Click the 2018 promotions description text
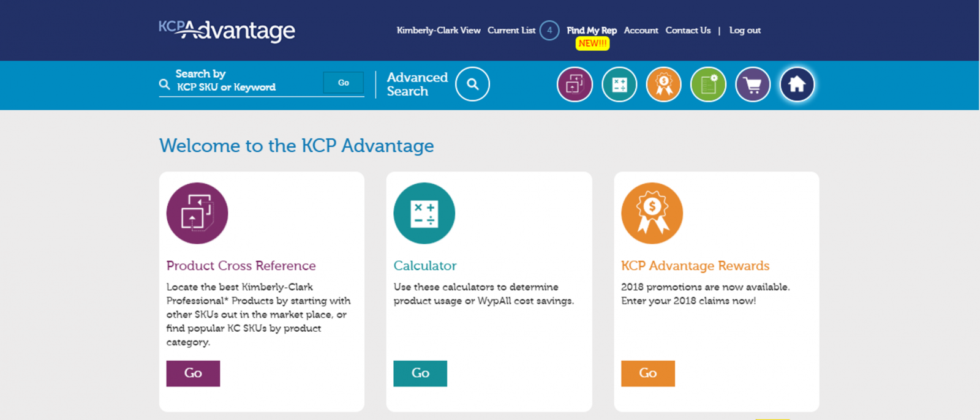 [706, 294]
